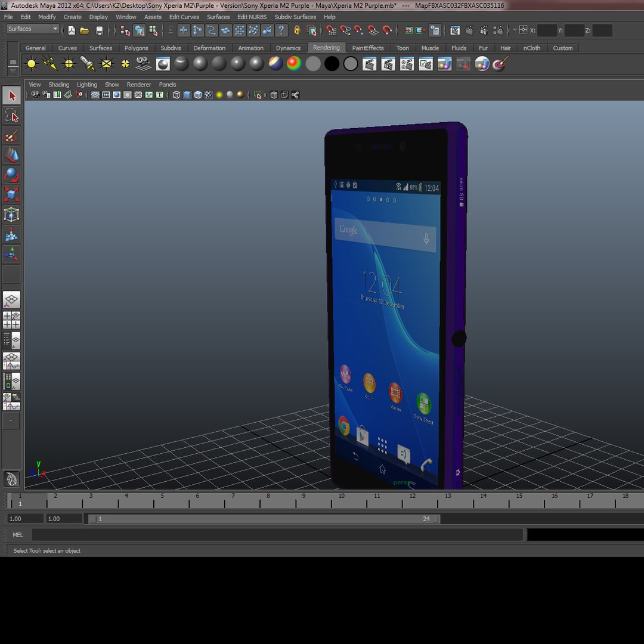Select the Lasso tool in the toolbox
Image resolution: width=644 pixels, height=644 pixels.
11,116
